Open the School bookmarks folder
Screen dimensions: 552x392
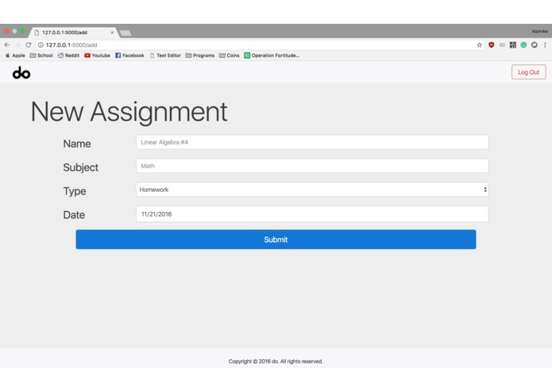tap(41, 56)
